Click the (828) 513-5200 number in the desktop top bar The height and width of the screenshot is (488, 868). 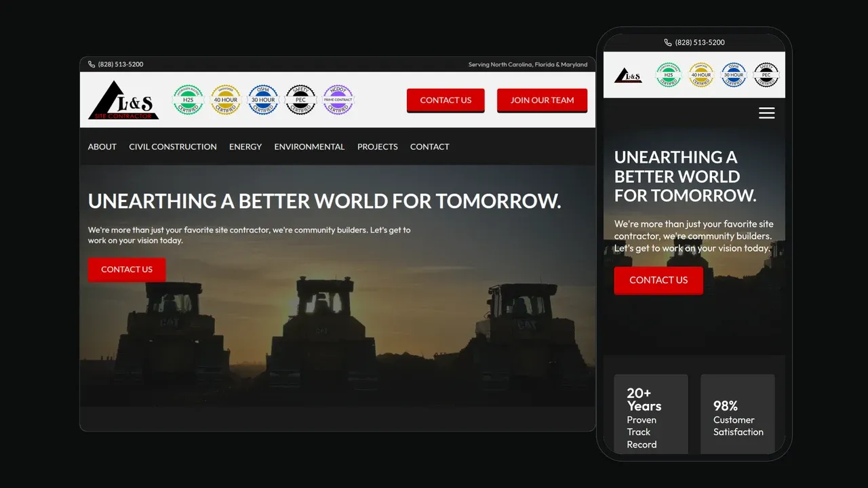coord(121,64)
